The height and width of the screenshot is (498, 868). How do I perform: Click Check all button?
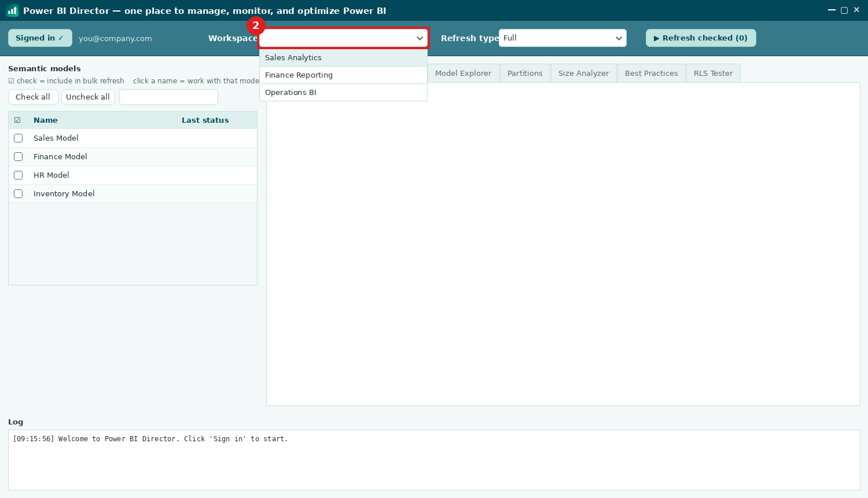(33, 97)
